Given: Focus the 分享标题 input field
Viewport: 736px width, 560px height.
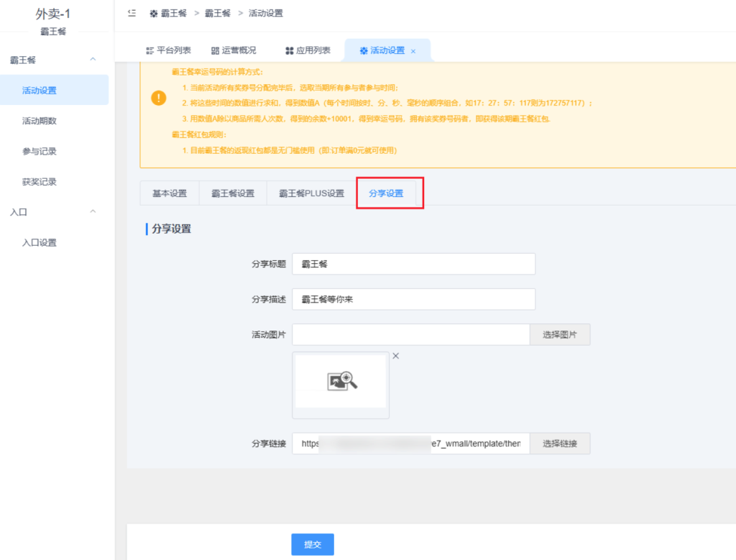Looking at the screenshot, I should (413, 264).
